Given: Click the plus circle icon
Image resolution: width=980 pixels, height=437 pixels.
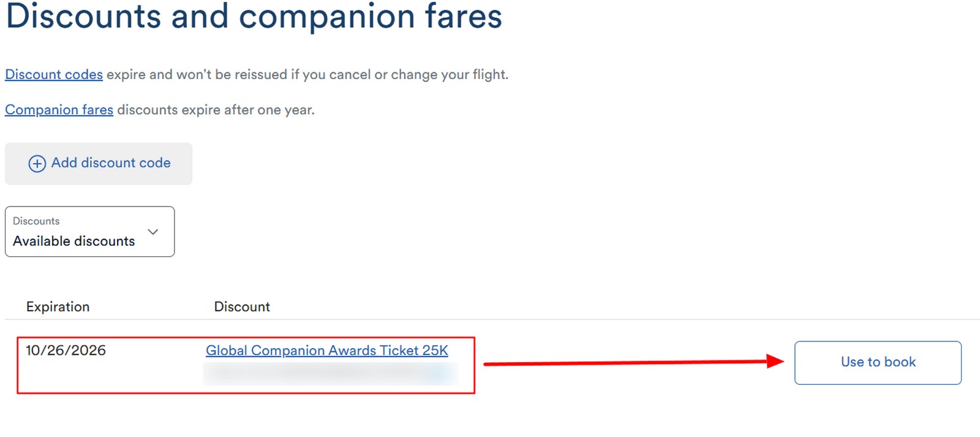Looking at the screenshot, I should pyautogui.click(x=37, y=164).
